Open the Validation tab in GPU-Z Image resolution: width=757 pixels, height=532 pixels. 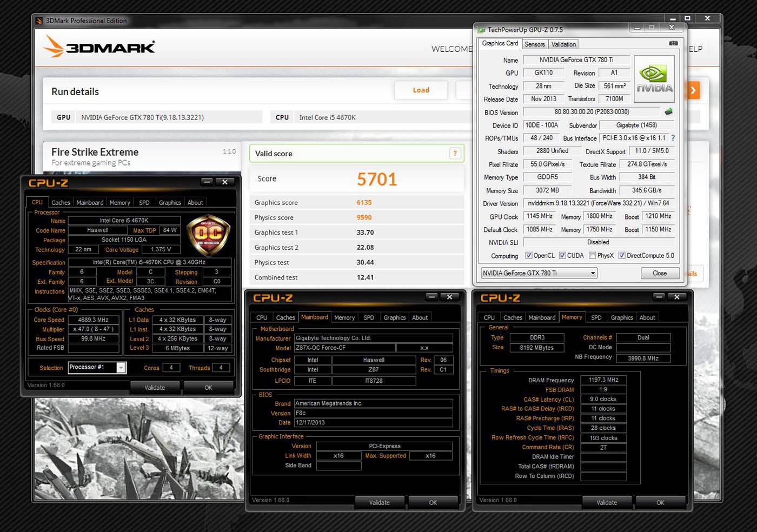coord(563,44)
